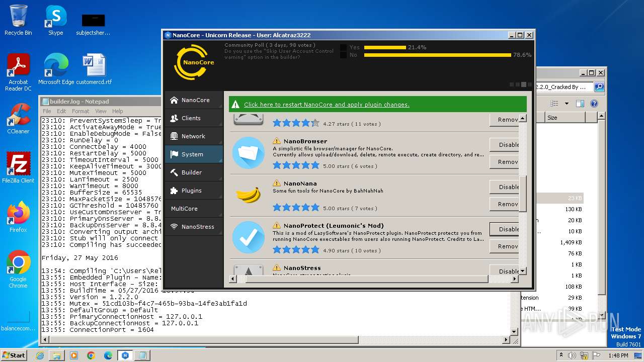
Task: Click plugin list horizontal scroll left arrow
Action: point(233,279)
